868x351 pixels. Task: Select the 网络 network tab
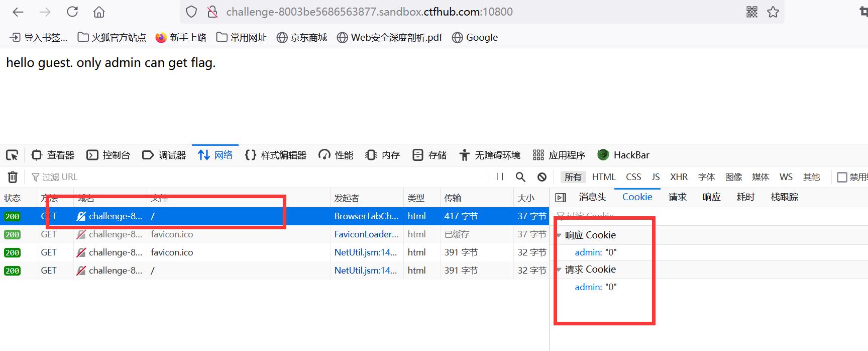(x=215, y=155)
